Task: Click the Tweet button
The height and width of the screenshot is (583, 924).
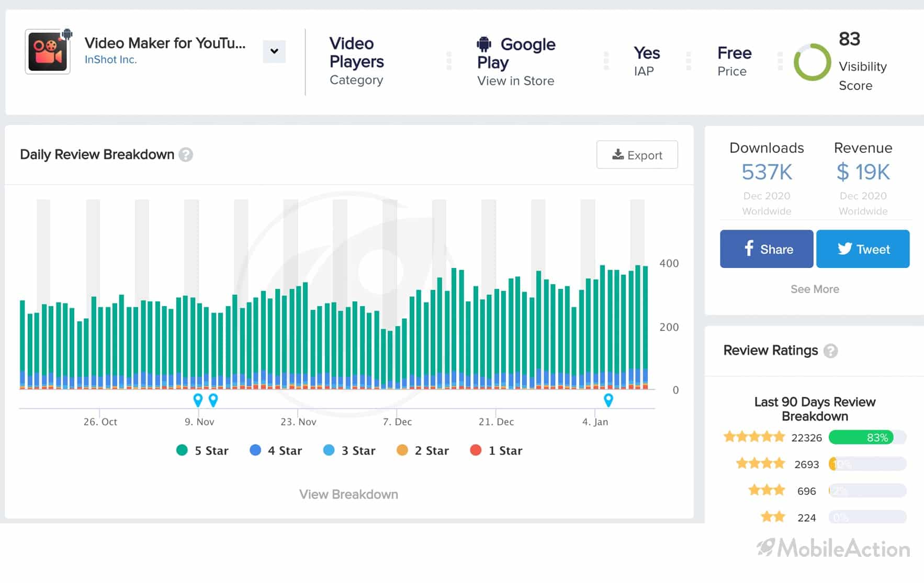Action: [863, 249]
